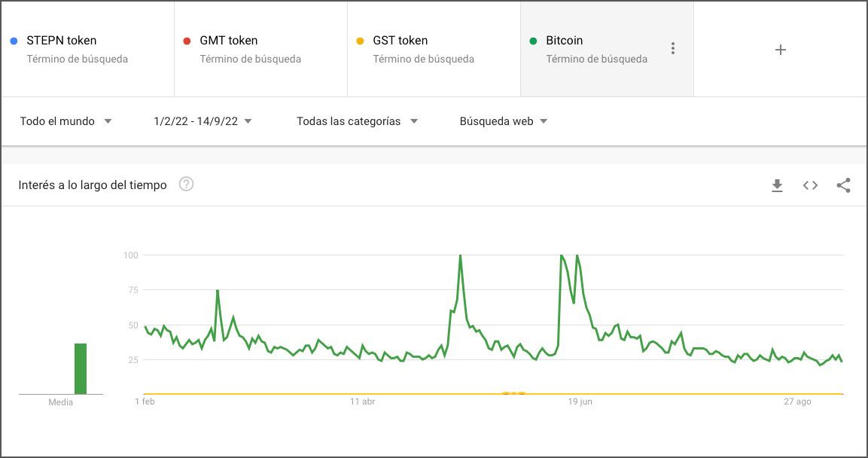Open the Búsqueda web type dropdown
Screen dimensions: 868x458
tap(502, 121)
